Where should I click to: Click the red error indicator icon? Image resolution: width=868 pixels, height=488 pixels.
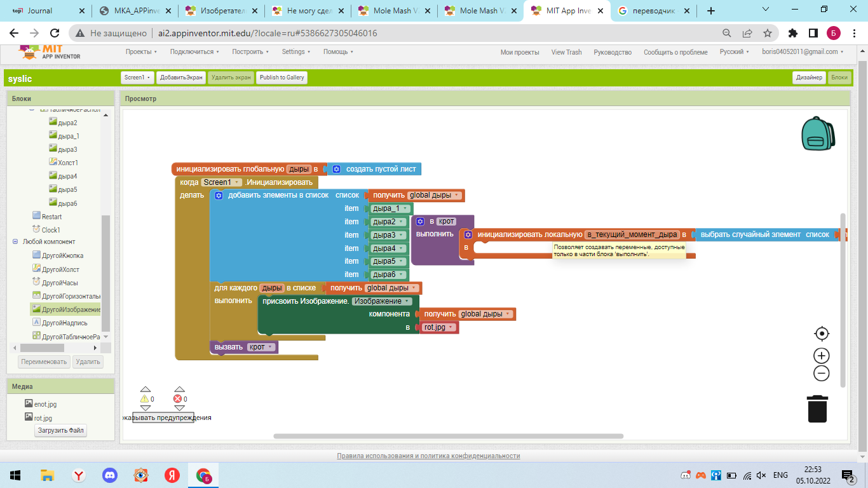(178, 399)
